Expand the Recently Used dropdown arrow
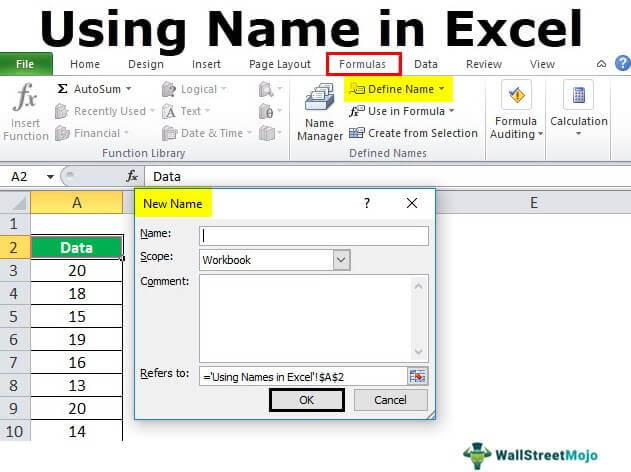 [152, 111]
